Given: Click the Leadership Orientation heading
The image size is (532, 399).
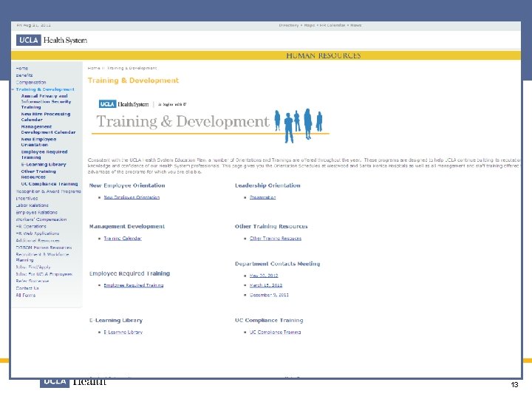Looking at the screenshot, I should click(267, 185).
